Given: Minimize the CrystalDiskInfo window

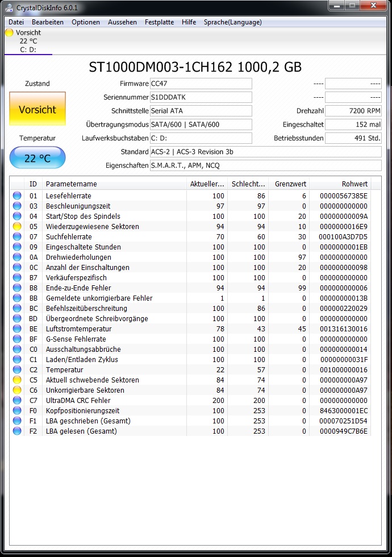Looking at the screenshot, I should 337,6.
